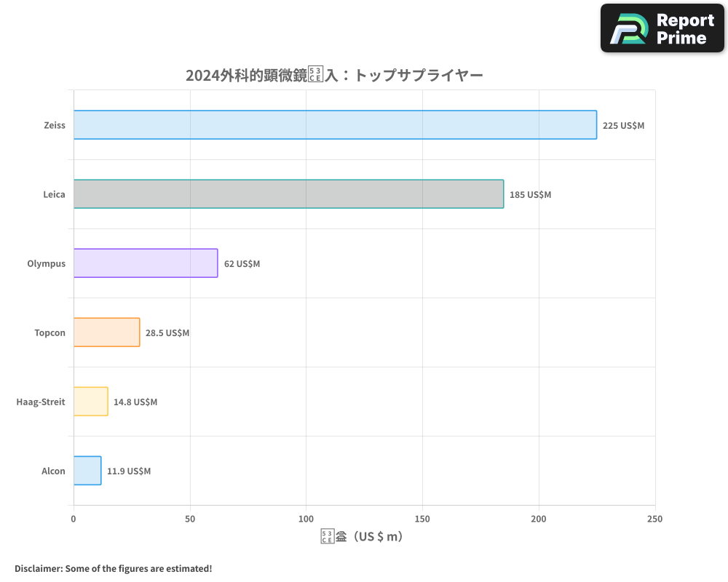The width and height of the screenshot is (728, 582).
Task: Select the Zeiss axis label
Action: point(54,125)
